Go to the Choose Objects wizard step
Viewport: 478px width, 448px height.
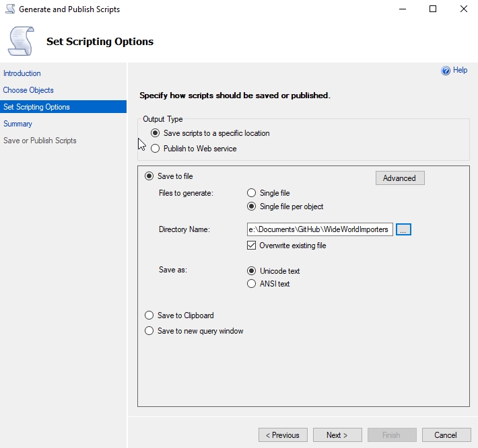(x=28, y=90)
